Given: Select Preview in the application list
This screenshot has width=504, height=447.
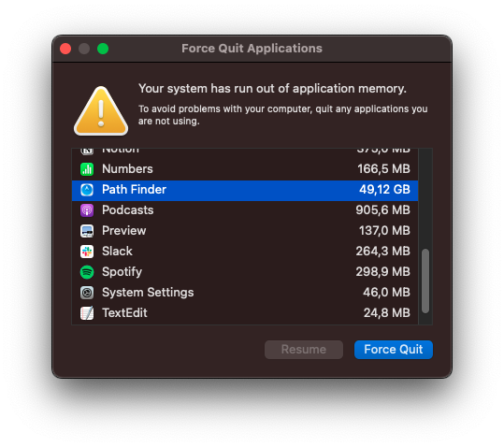Looking at the screenshot, I should click(x=245, y=231).
